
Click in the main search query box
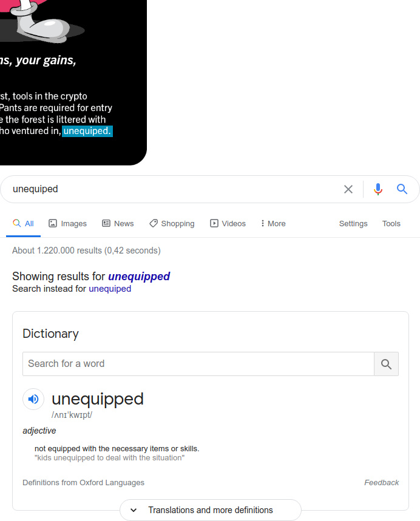[173, 189]
